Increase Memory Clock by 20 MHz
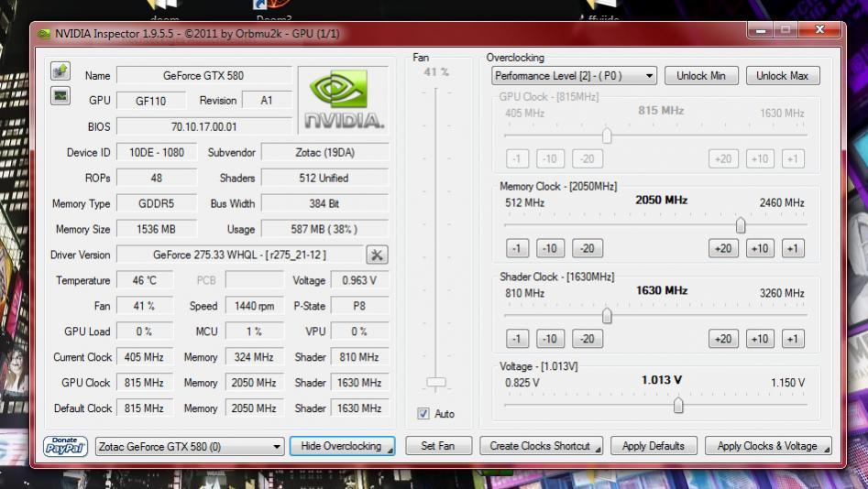The width and height of the screenshot is (868, 489). pos(723,248)
